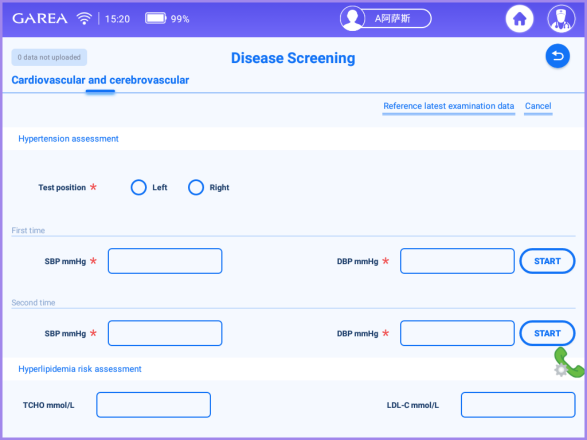Click the LDL-C mmol/L input box
The image size is (587, 440).
518,405
